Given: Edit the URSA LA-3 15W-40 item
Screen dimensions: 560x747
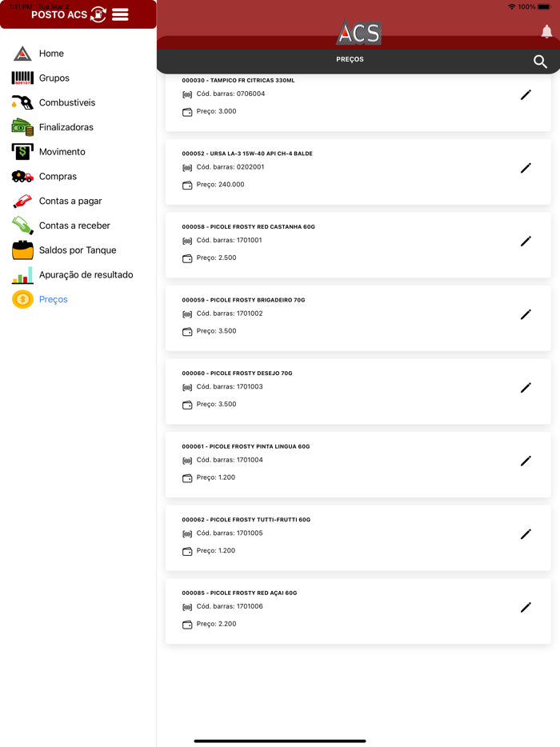Looking at the screenshot, I should [526, 168].
